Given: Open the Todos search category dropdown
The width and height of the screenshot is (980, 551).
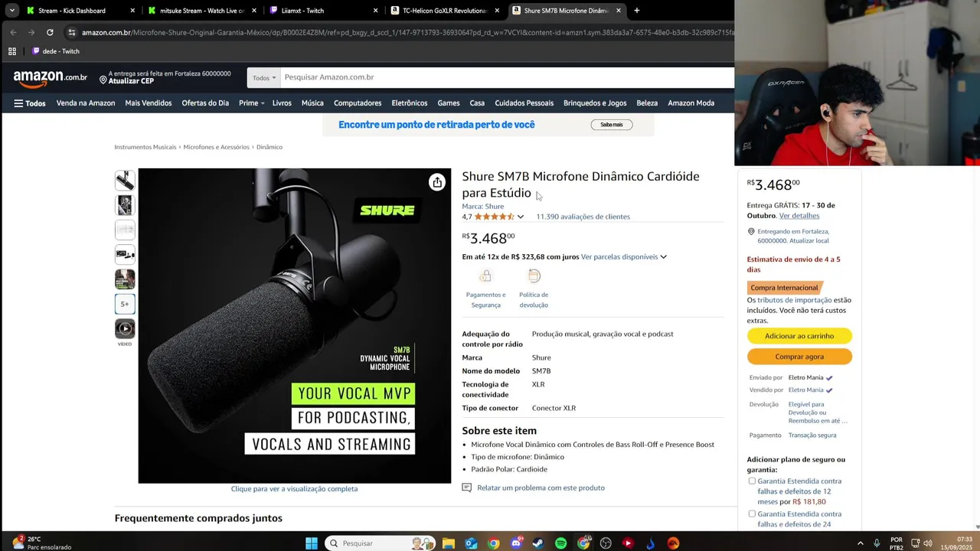Looking at the screenshot, I should click(263, 77).
